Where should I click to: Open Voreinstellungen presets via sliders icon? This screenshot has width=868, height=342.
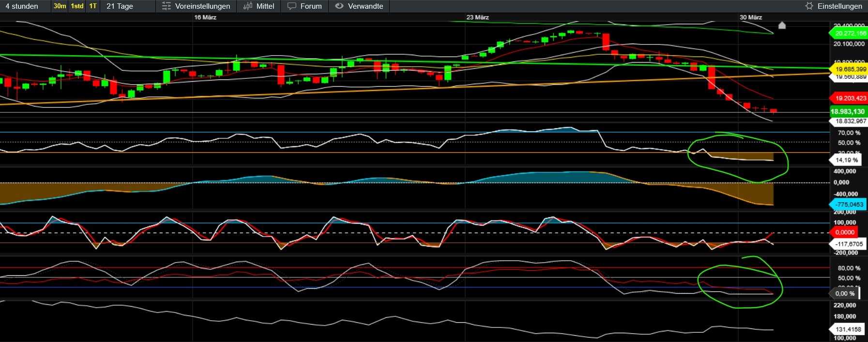166,6
